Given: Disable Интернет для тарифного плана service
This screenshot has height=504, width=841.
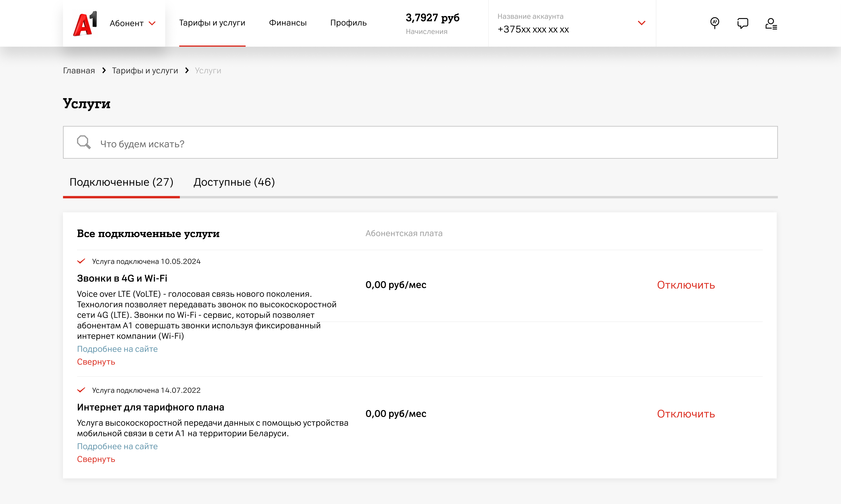Looking at the screenshot, I should pos(686,414).
